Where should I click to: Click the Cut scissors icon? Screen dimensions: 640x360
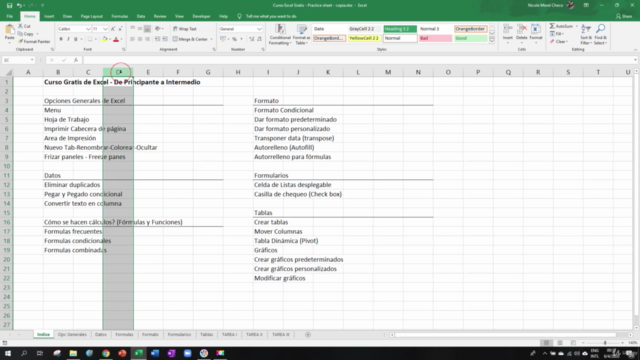coord(20,26)
